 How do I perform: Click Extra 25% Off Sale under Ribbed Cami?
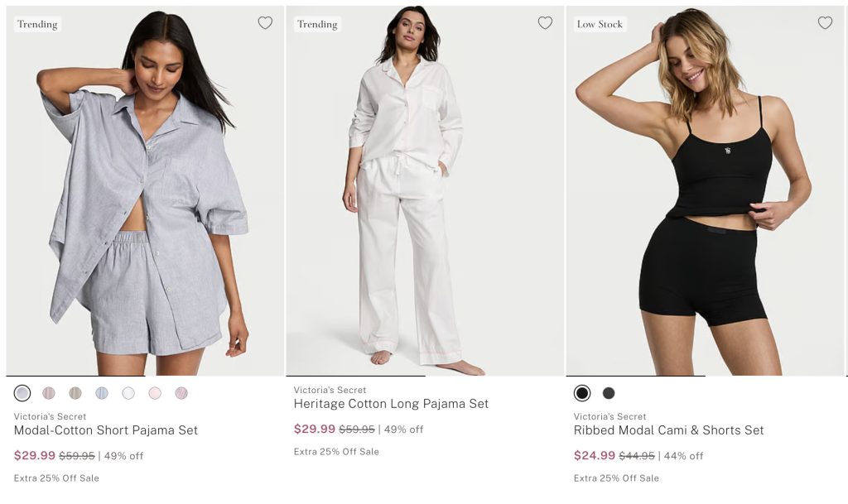click(x=616, y=478)
